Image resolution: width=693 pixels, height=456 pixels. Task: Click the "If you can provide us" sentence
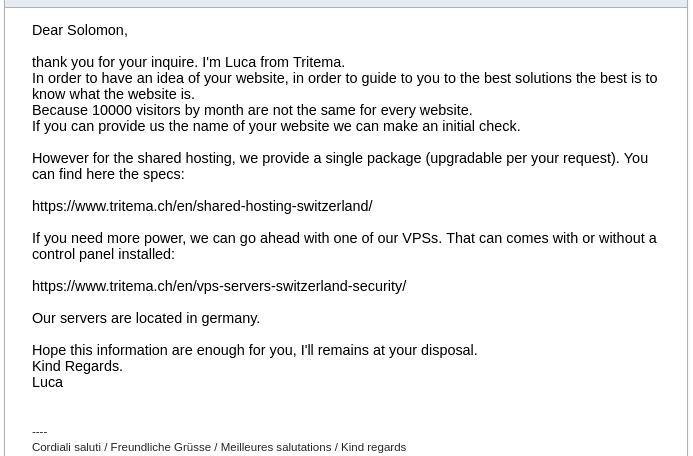276,126
